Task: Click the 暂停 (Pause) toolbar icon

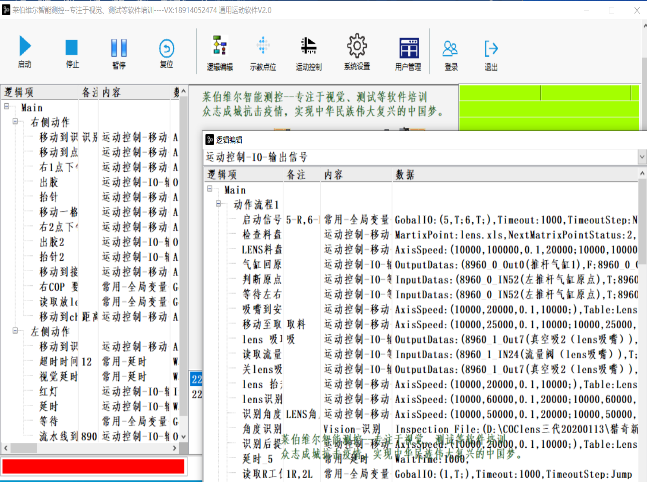Action: 119,47
